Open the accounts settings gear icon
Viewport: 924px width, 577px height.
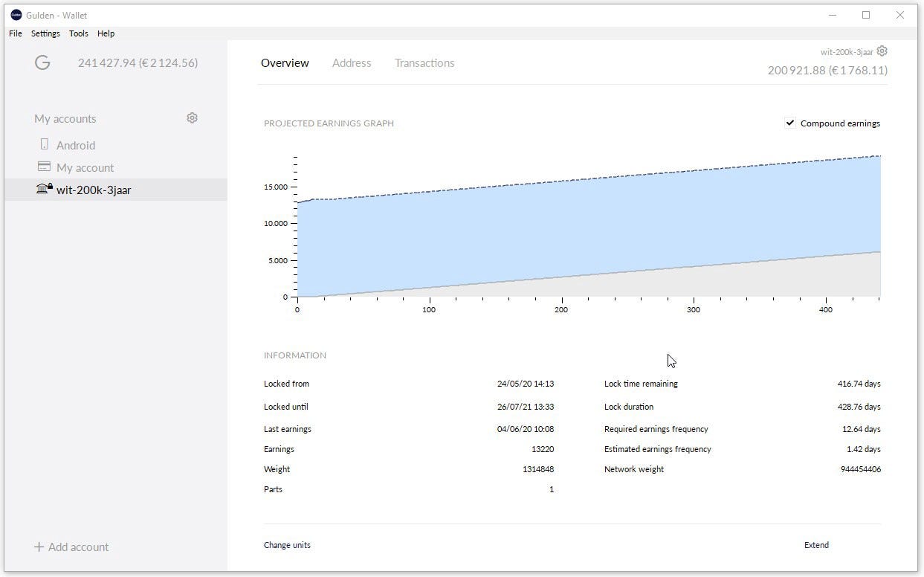point(192,117)
